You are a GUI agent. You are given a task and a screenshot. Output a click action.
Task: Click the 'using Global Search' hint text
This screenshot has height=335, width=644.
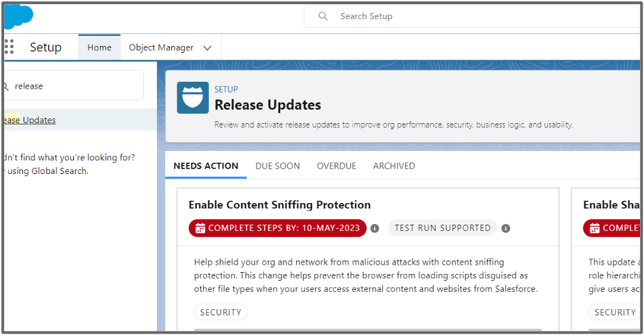click(x=47, y=171)
